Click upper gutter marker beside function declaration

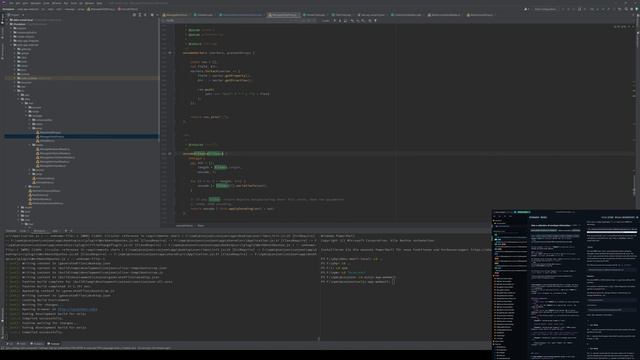point(170,53)
